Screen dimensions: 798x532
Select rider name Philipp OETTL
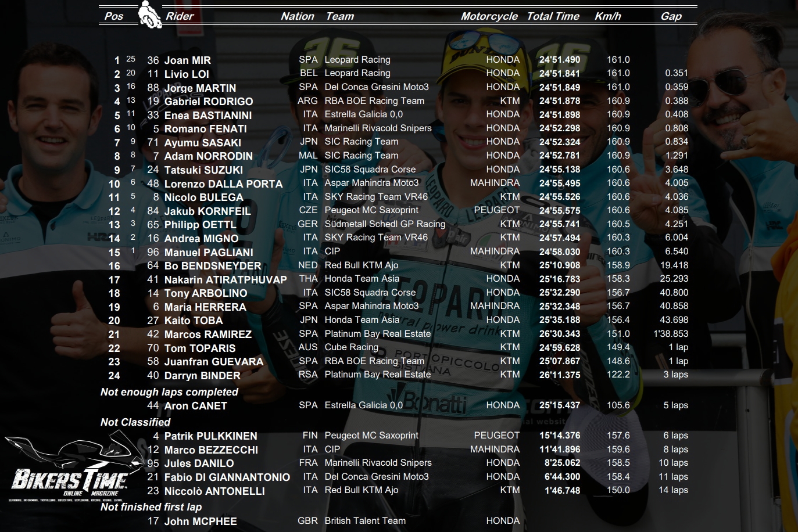200,225
